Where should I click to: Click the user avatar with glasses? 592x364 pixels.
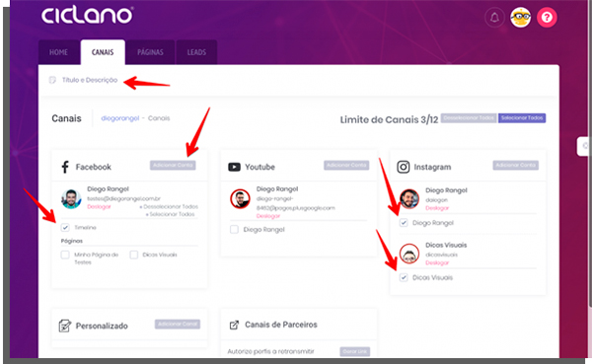[520, 18]
